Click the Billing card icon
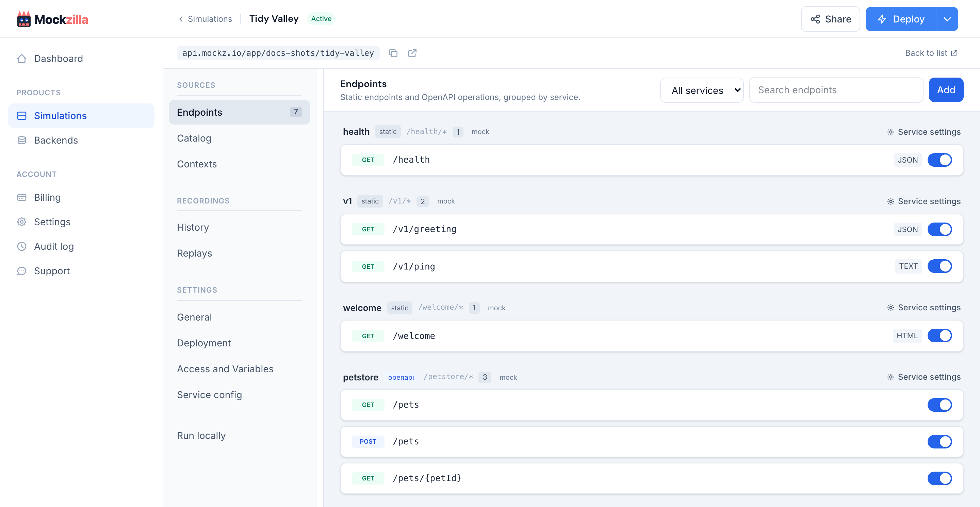This screenshot has width=980, height=507. coord(22,197)
